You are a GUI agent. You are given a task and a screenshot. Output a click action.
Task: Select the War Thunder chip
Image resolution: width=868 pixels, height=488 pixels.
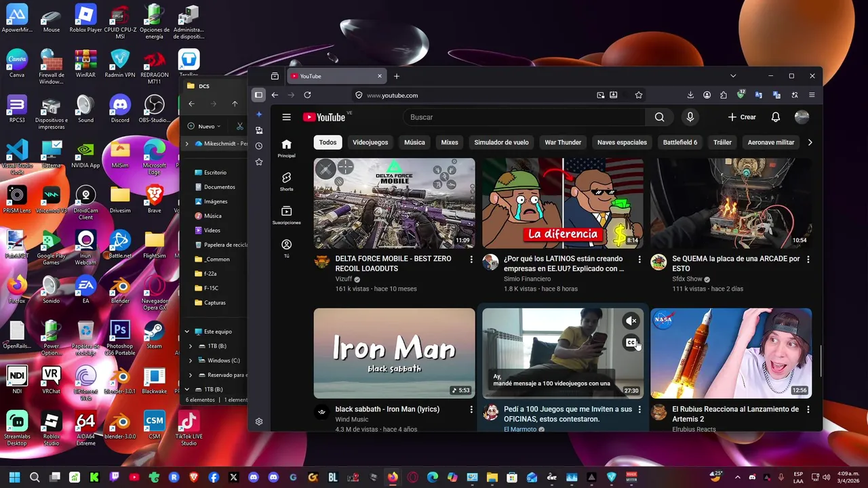(563, 142)
